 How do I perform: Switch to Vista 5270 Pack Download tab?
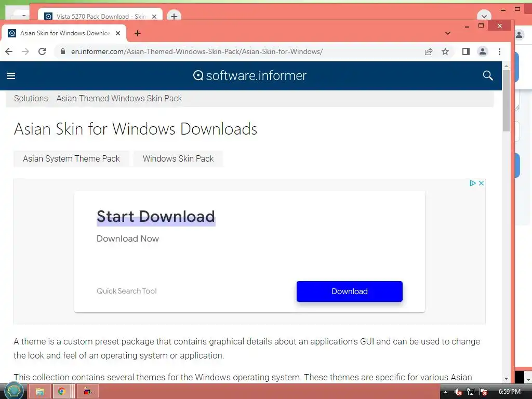[100, 16]
